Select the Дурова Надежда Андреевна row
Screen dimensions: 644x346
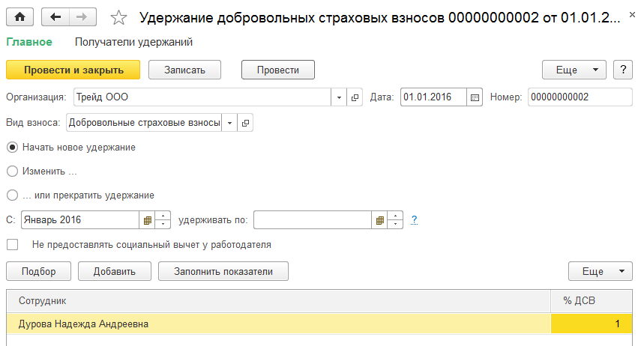277,324
